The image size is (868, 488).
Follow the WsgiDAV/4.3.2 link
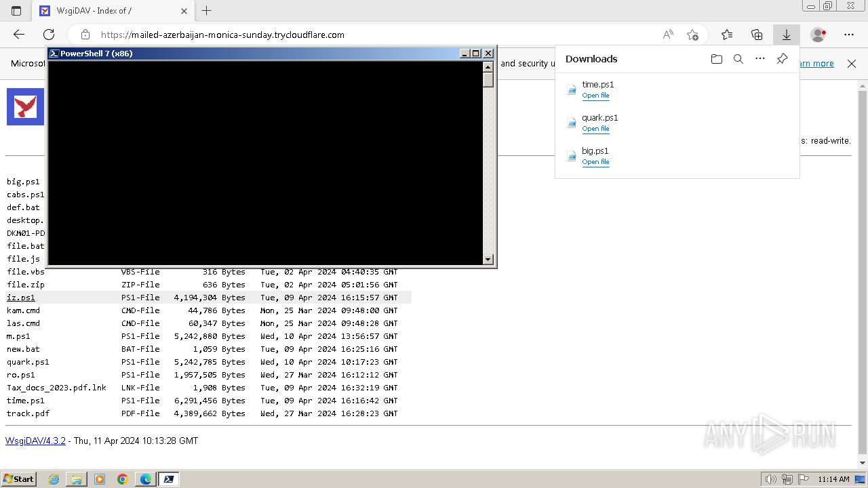35,441
